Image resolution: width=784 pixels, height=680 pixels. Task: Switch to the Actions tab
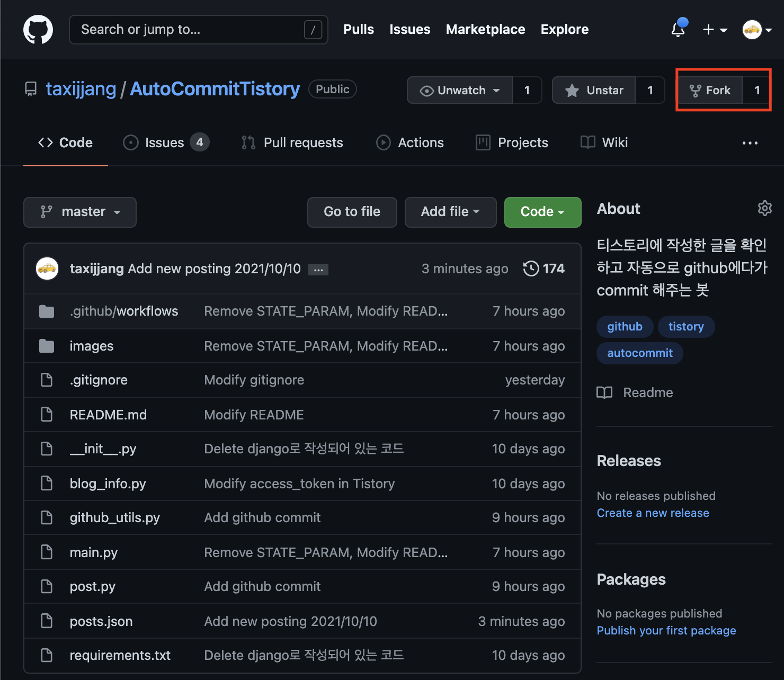pos(410,142)
